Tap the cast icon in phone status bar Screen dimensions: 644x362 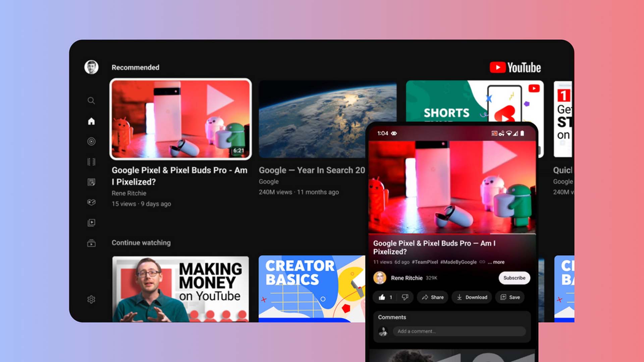coord(494,133)
